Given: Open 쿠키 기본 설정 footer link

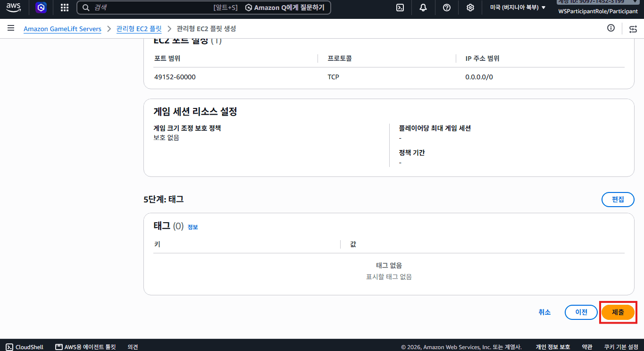Looking at the screenshot, I should pyautogui.click(x=621, y=347).
